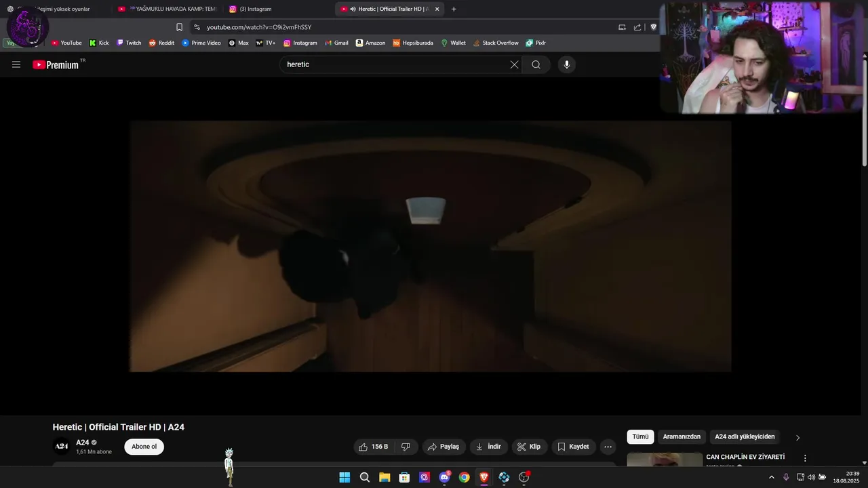Close the Heretic trailer tab
Image resolution: width=868 pixels, height=488 pixels.
[x=437, y=9]
